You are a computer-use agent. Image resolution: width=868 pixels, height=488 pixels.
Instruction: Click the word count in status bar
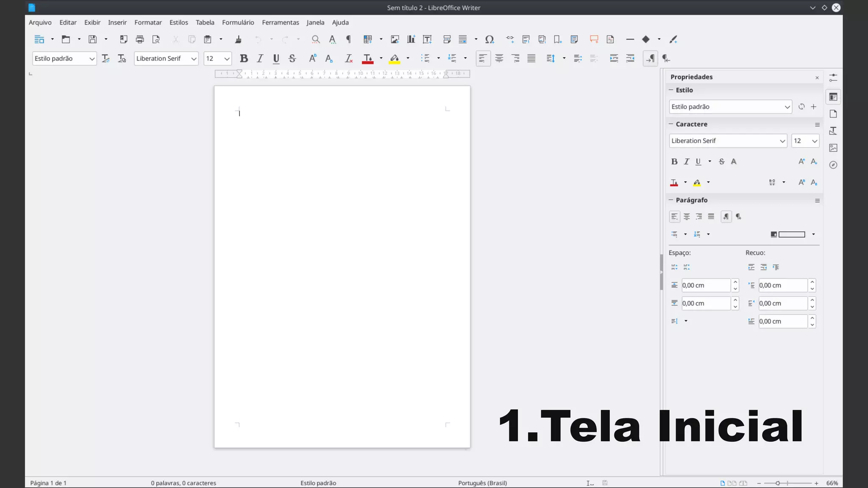click(184, 483)
